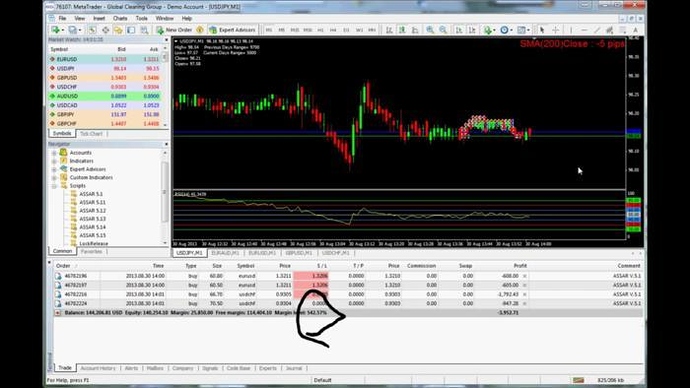
Task: Click the New Chart toolbar icon
Action: coord(55,30)
